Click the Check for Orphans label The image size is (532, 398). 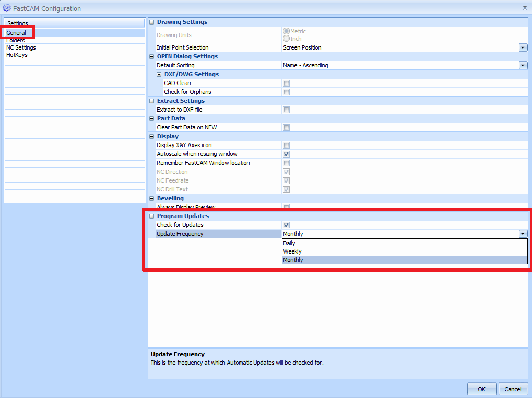coord(187,92)
